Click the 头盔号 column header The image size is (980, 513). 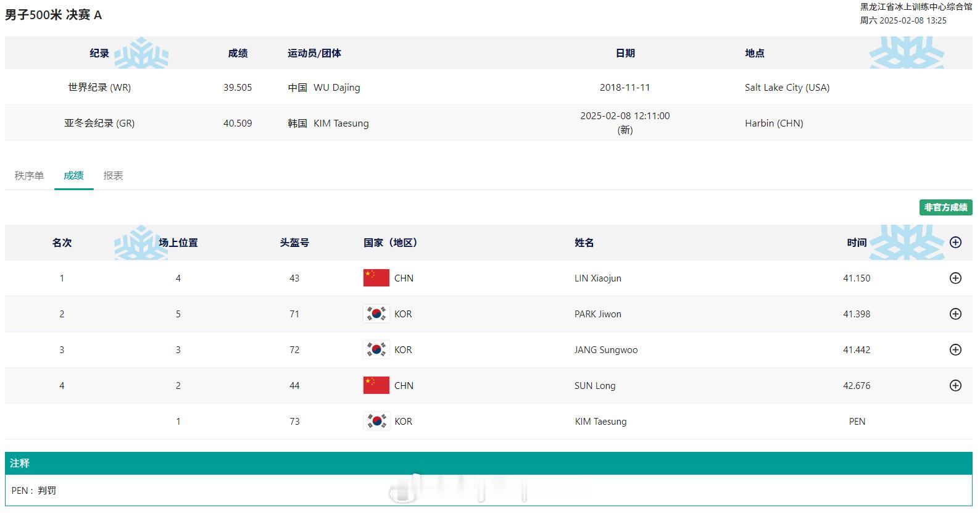[x=294, y=243]
